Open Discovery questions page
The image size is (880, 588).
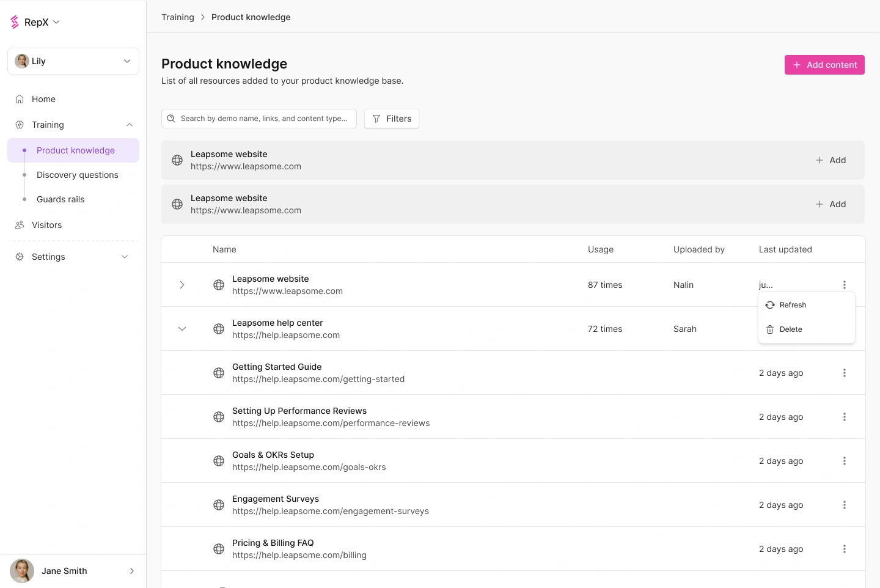pos(78,175)
